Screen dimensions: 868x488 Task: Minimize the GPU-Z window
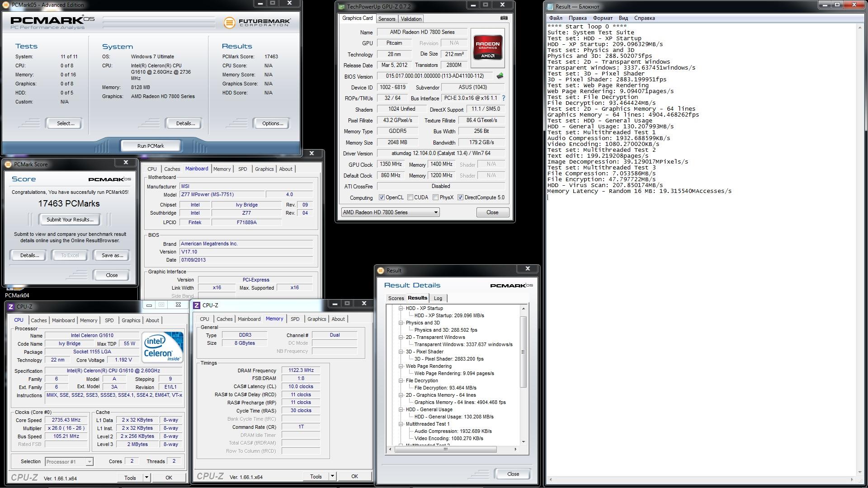(x=473, y=5)
